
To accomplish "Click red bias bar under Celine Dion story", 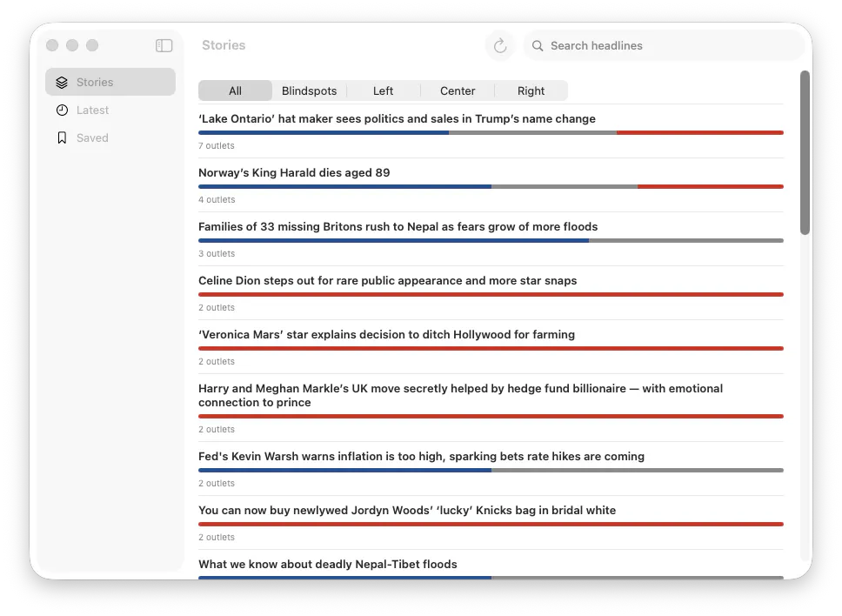I will [x=491, y=294].
